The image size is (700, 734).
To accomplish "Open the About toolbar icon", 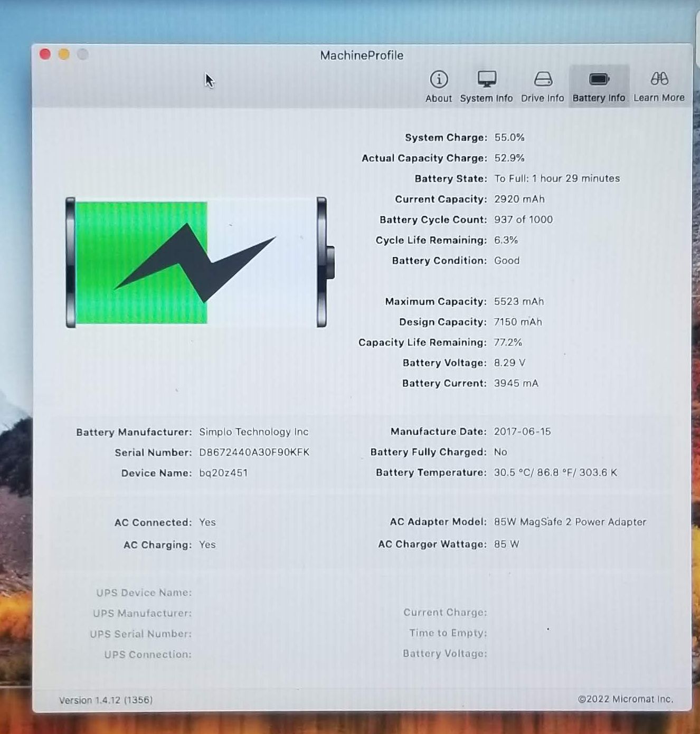I will coord(438,86).
